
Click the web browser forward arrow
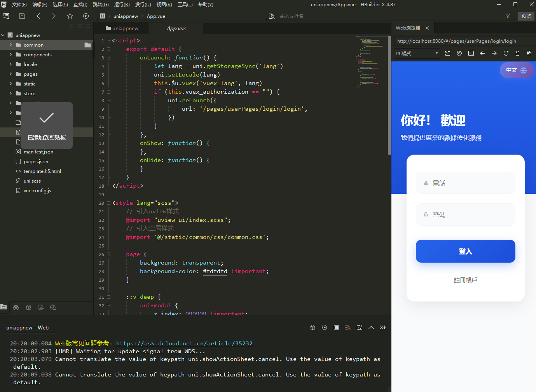[x=494, y=53]
